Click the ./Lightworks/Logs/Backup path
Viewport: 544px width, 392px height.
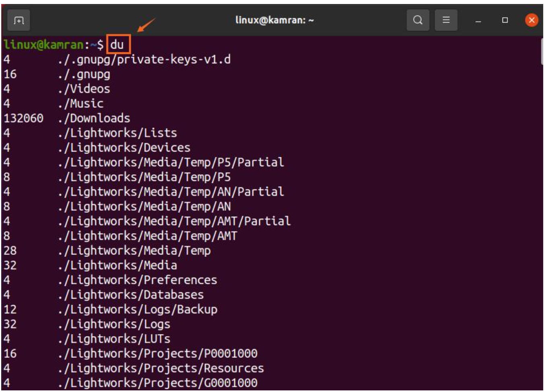(137, 310)
